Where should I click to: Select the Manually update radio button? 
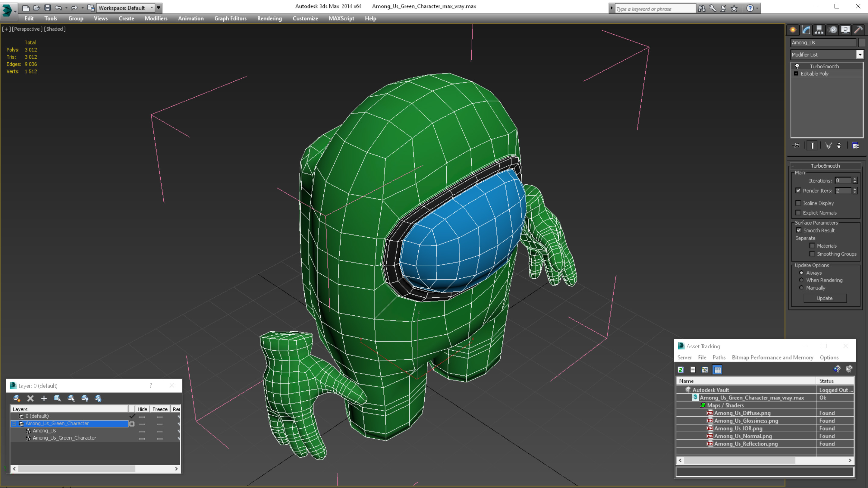point(801,288)
